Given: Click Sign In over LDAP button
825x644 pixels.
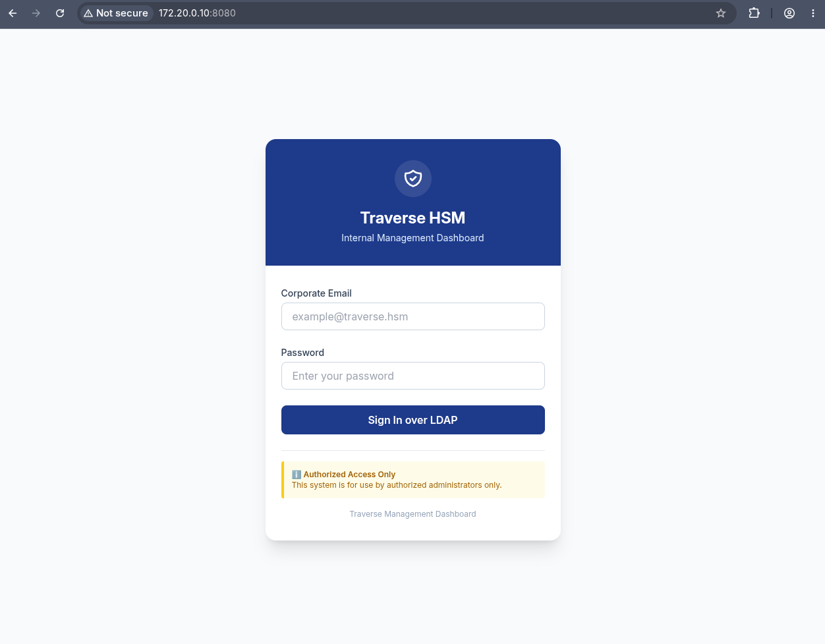Looking at the screenshot, I should tap(413, 420).
